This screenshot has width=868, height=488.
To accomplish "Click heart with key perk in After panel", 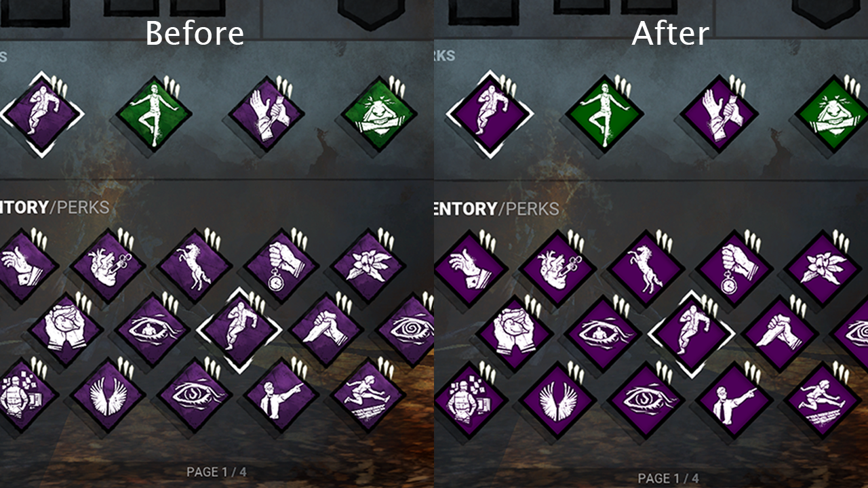I will pos(557,267).
